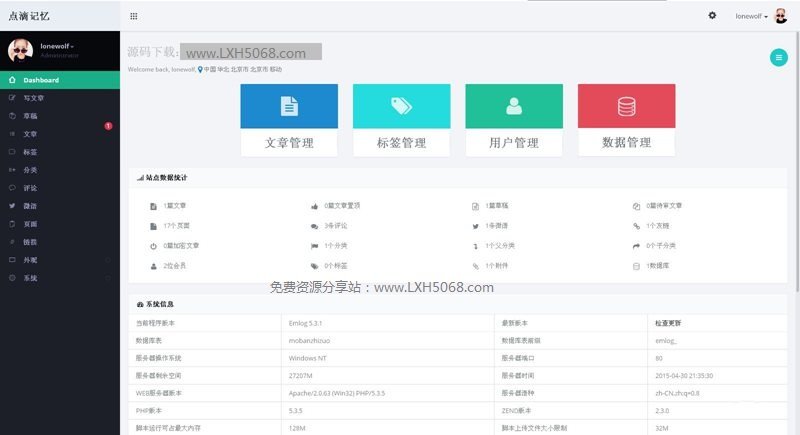
Task: Click 站点数据统计 panel heading
Action: [162, 177]
